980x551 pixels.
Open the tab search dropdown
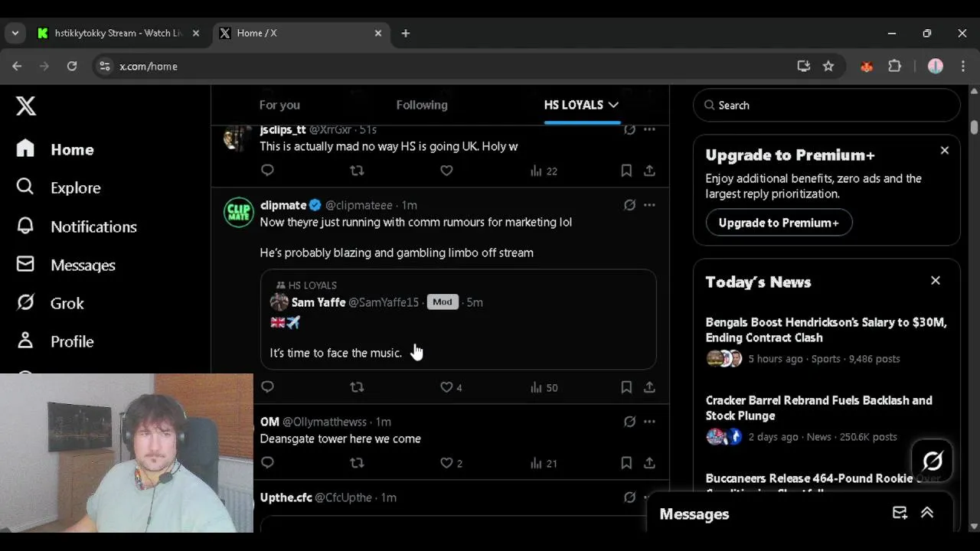click(15, 33)
